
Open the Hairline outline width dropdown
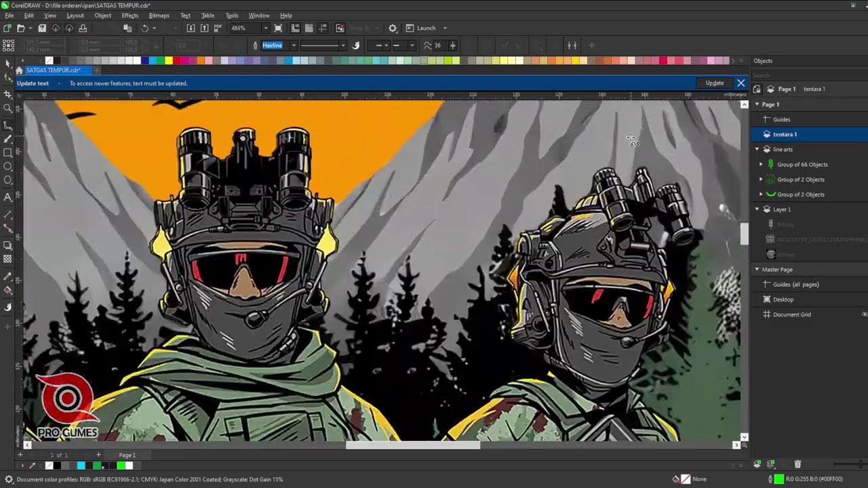coord(293,45)
